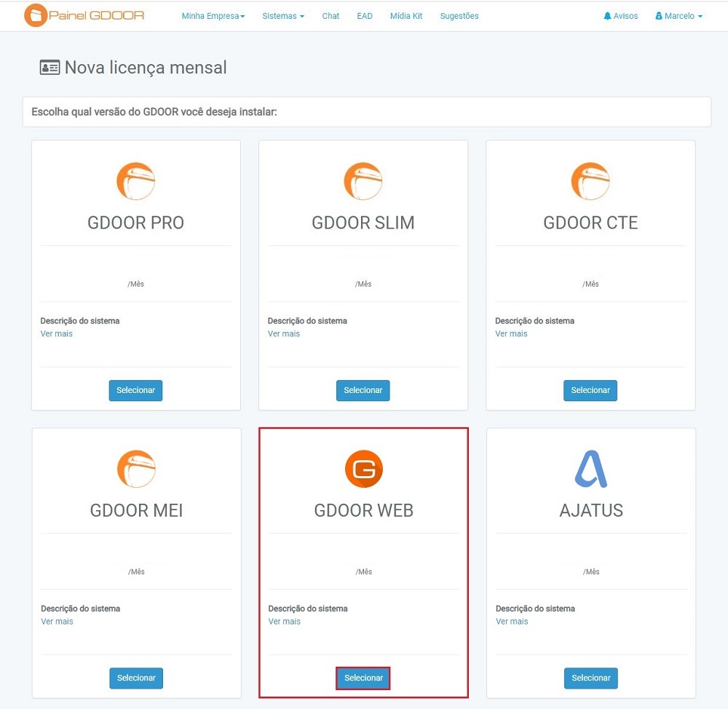The width and height of the screenshot is (728, 709).
Task: Open the Minha Empresa dropdown menu
Action: click(x=213, y=16)
